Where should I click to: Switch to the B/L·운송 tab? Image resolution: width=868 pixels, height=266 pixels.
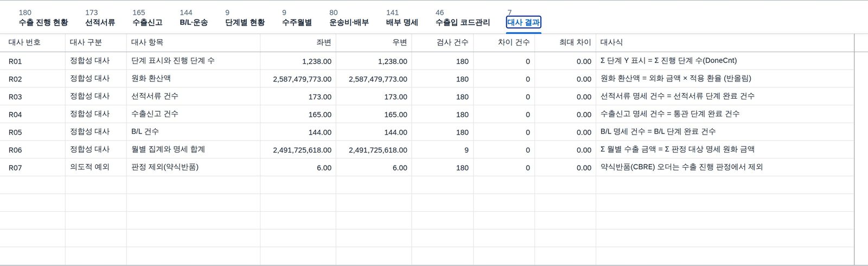pyautogui.click(x=194, y=18)
